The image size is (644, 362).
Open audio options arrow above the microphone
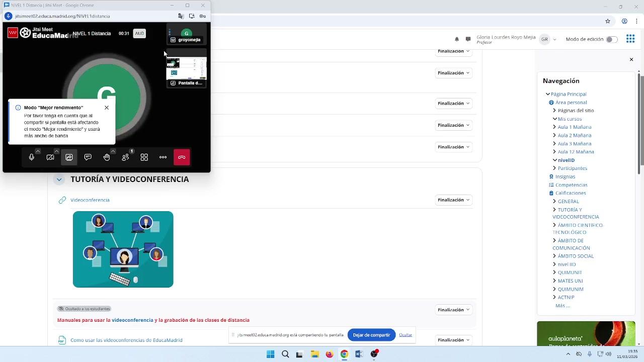(38, 151)
